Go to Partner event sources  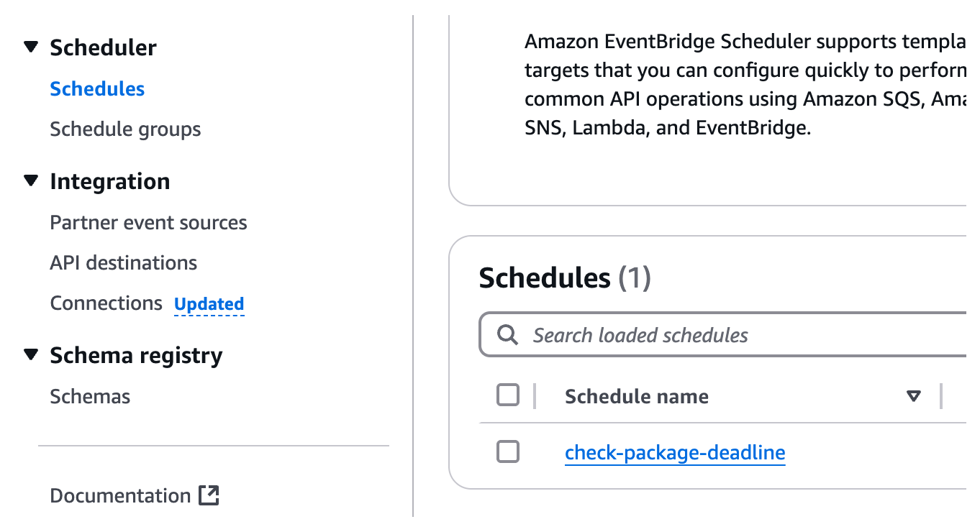(148, 223)
